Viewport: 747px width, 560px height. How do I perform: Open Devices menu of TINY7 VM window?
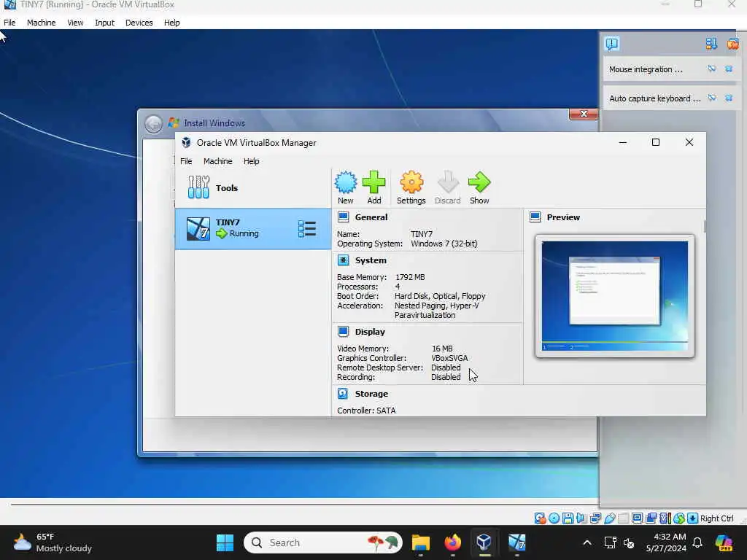139,23
